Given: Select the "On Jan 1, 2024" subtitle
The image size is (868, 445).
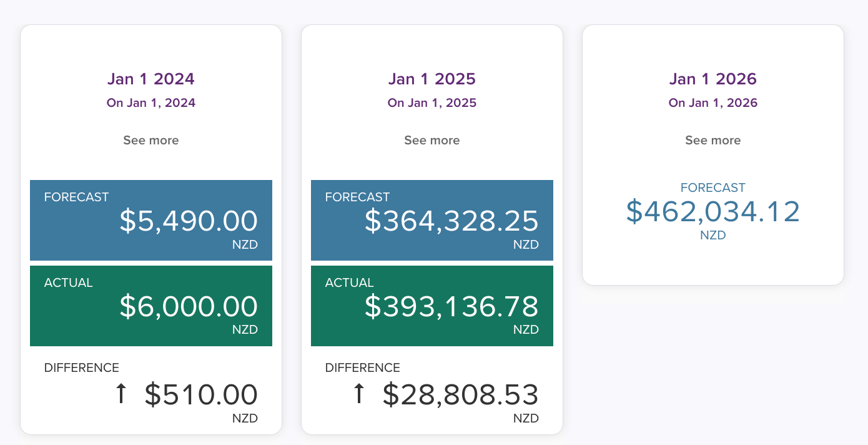Looking at the screenshot, I should [x=151, y=103].
